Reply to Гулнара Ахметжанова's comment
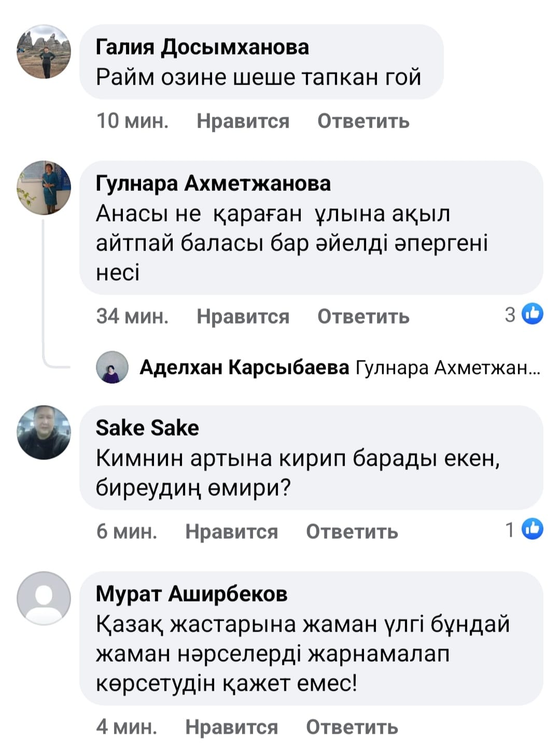The image size is (560, 754). 363,316
